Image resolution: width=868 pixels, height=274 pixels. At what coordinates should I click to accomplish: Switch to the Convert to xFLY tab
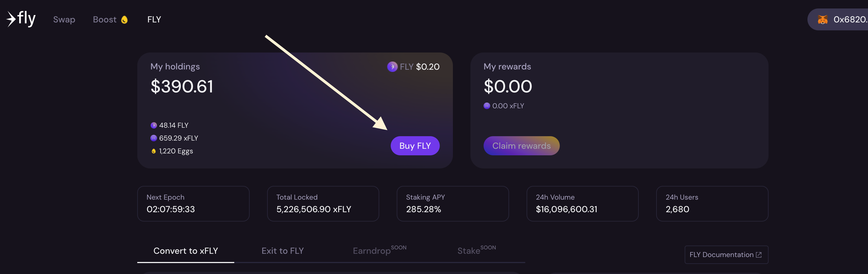click(x=185, y=251)
